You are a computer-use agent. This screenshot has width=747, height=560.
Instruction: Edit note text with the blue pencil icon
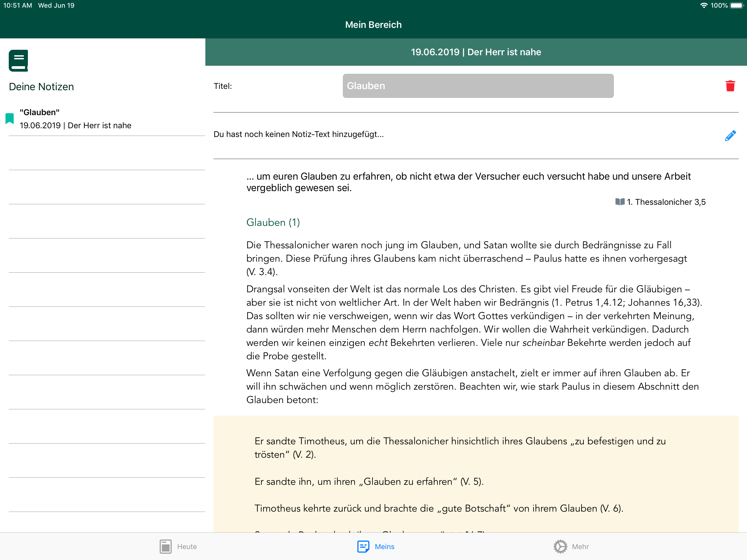click(x=730, y=135)
